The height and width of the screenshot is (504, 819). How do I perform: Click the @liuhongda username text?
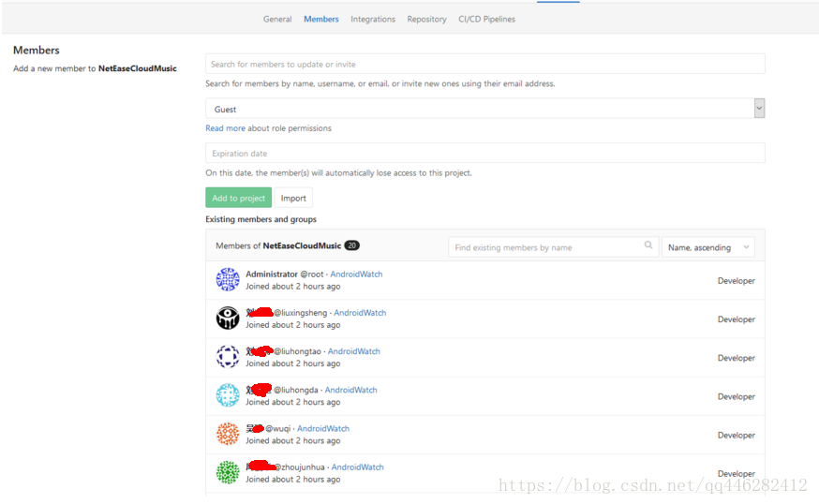click(295, 390)
